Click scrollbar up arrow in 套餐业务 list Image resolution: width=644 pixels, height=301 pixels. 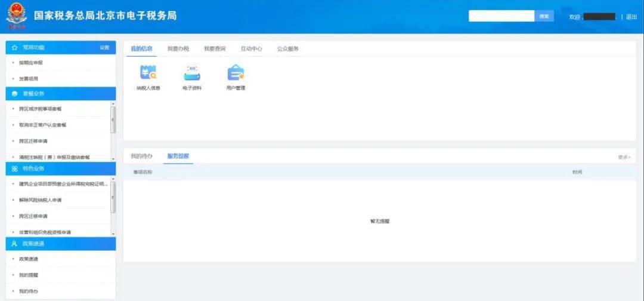pos(113,105)
